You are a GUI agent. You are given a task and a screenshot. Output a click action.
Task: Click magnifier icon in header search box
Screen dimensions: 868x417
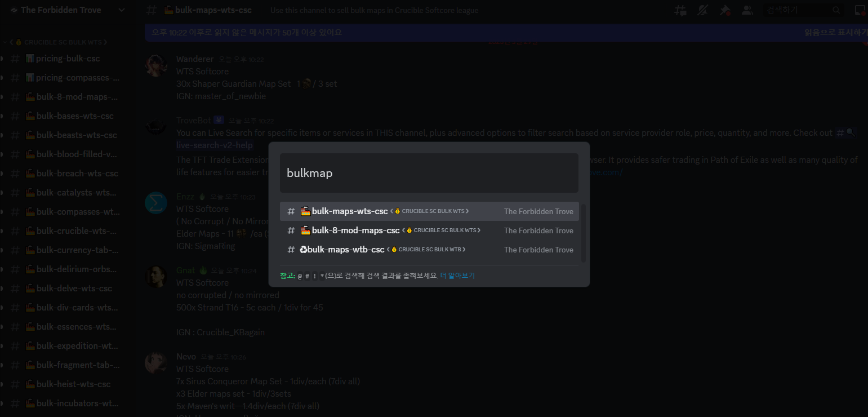pos(836,10)
